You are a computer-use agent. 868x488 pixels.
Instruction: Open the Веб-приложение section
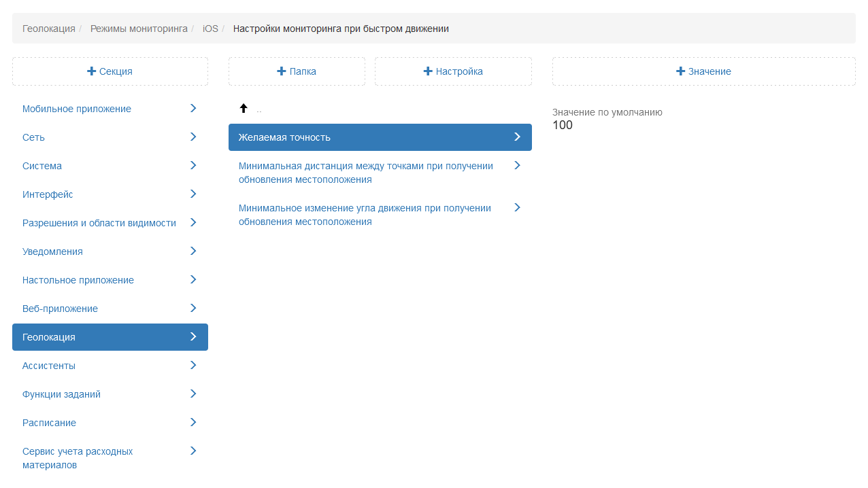coord(60,309)
